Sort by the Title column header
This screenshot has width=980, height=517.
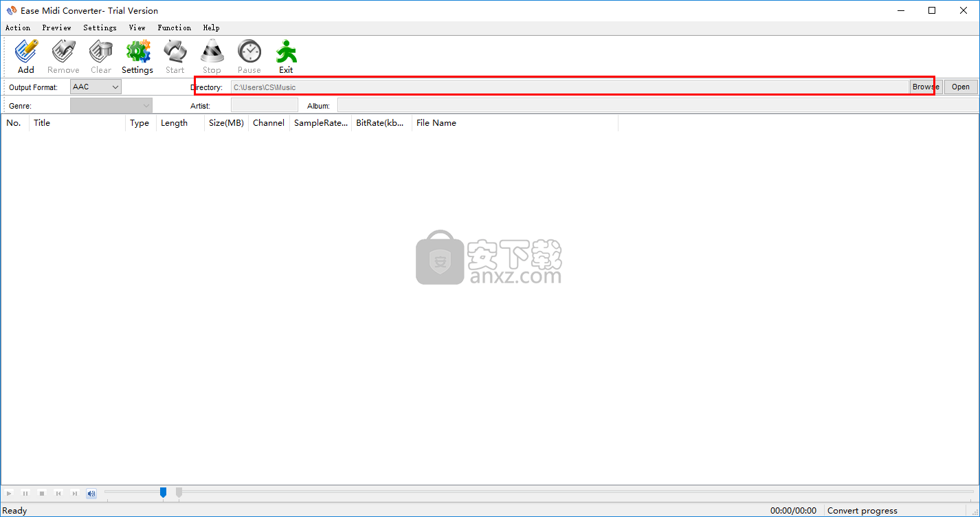[x=77, y=123]
